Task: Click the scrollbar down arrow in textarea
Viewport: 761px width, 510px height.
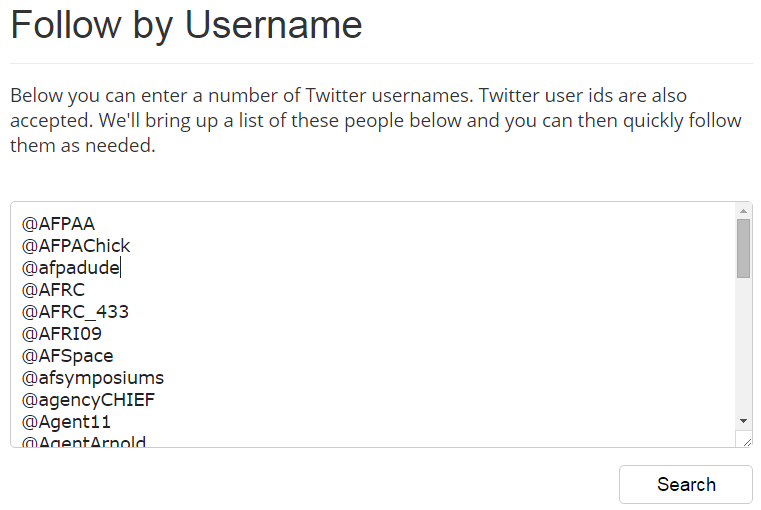Action: point(743,421)
